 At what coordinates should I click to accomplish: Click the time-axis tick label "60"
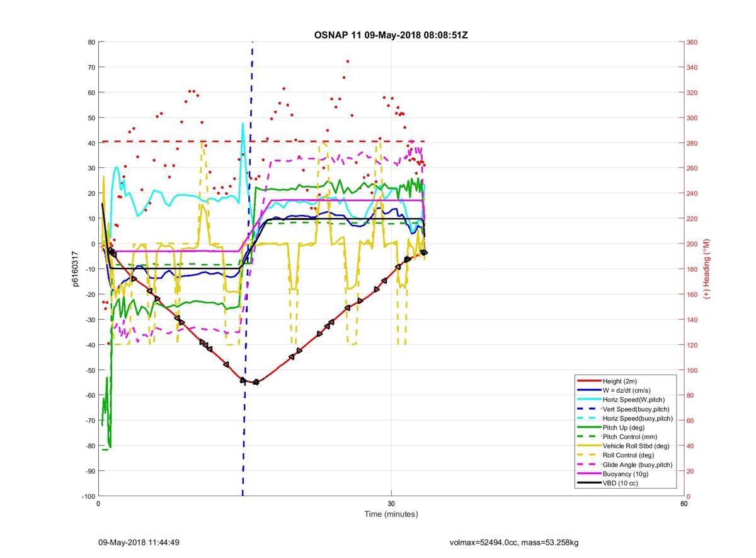pyautogui.click(x=684, y=504)
